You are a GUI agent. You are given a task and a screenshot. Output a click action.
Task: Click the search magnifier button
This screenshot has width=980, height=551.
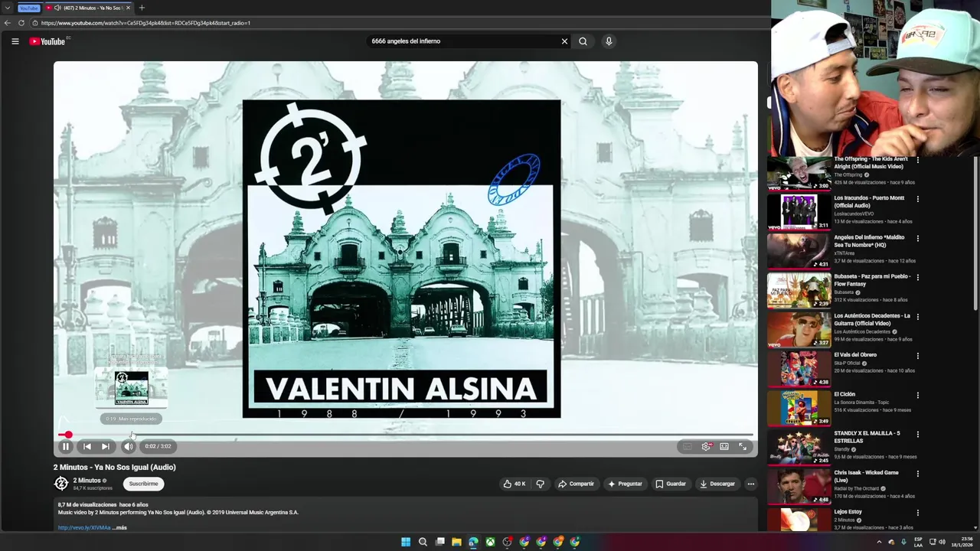583,41
